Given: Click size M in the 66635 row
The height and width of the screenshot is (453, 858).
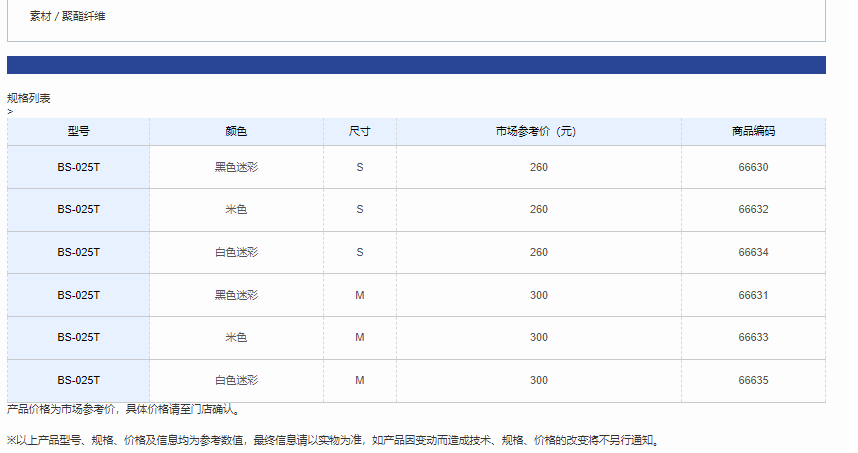Looking at the screenshot, I should click(360, 380).
